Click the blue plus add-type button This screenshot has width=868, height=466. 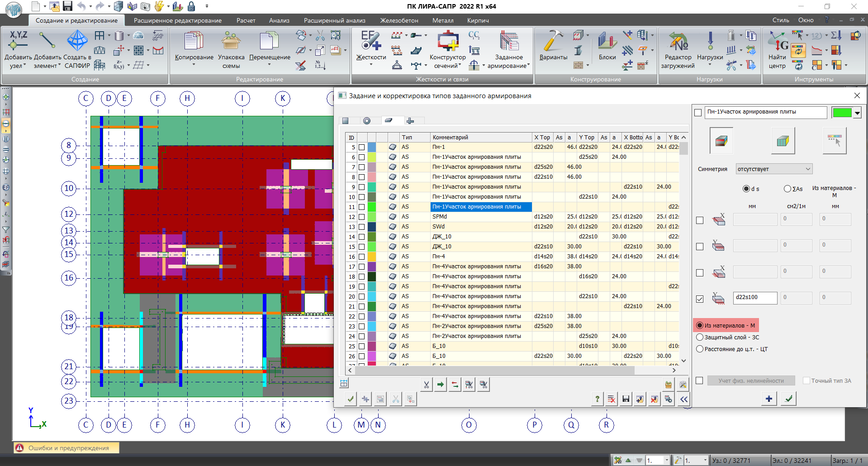click(x=769, y=399)
